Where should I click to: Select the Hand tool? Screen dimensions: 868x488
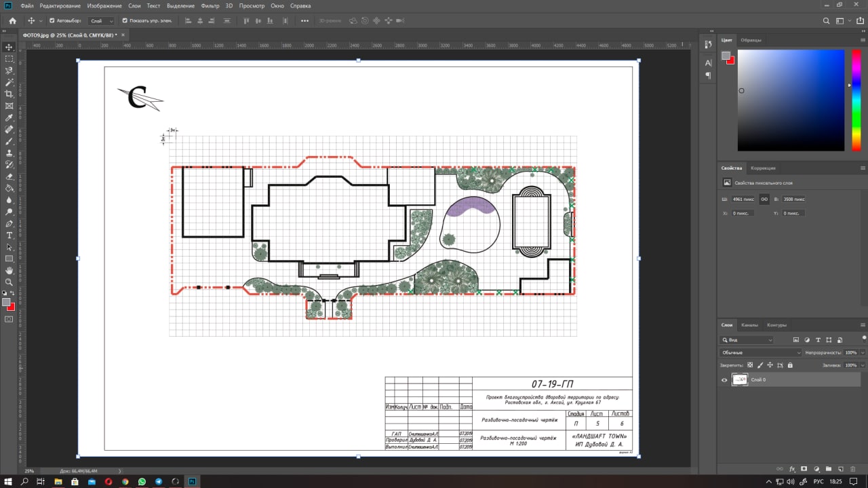pyautogui.click(x=9, y=270)
